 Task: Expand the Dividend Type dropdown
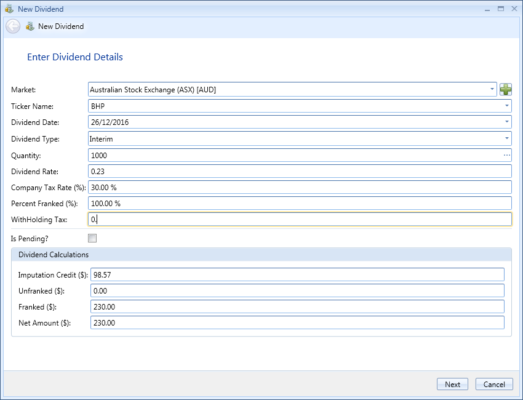click(x=507, y=138)
